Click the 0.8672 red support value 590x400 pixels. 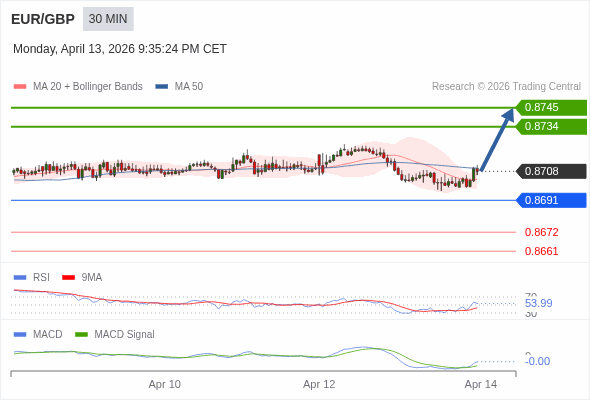541,232
